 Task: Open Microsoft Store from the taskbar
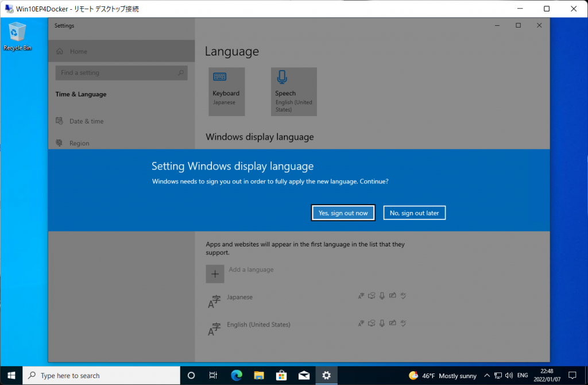[x=281, y=375]
